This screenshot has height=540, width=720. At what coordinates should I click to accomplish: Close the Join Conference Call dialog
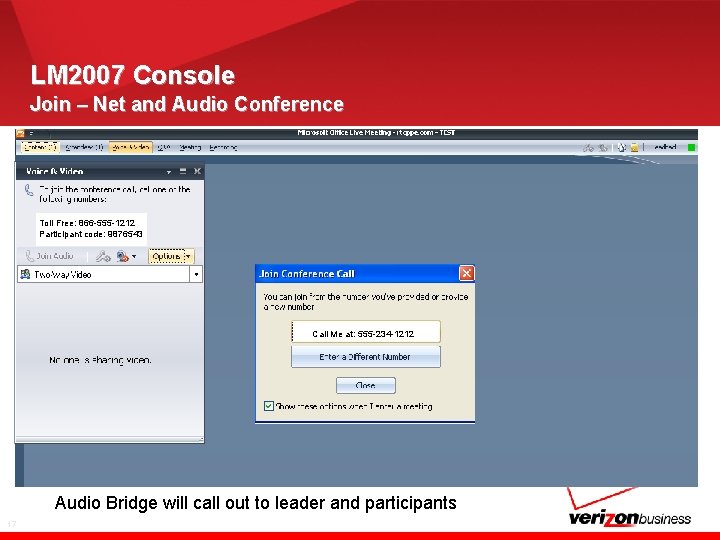click(467, 274)
